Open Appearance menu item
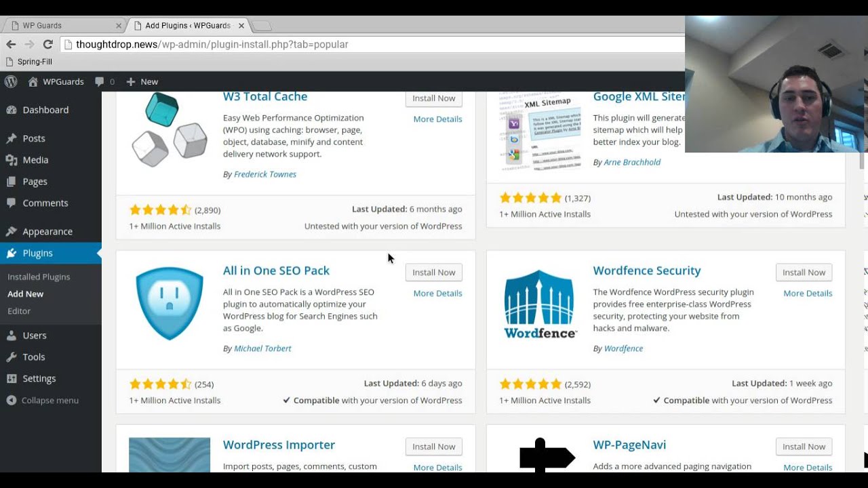868x488 pixels. pyautogui.click(x=51, y=231)
